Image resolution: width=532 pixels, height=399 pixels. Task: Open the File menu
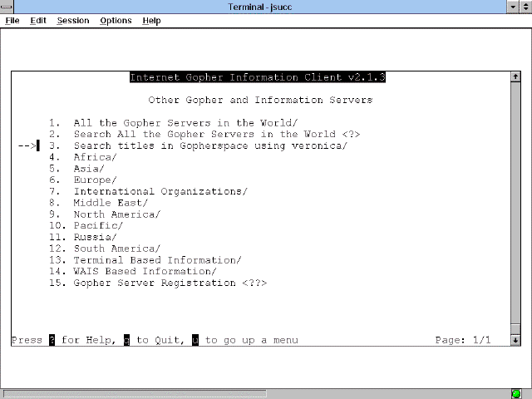(x=12, y=21)
